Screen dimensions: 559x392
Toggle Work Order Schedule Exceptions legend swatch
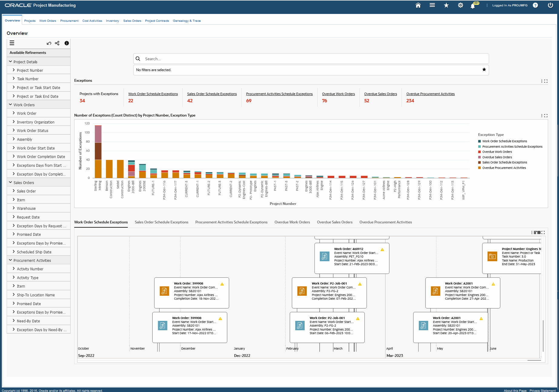pyautogui.click(x=479, y=141)
